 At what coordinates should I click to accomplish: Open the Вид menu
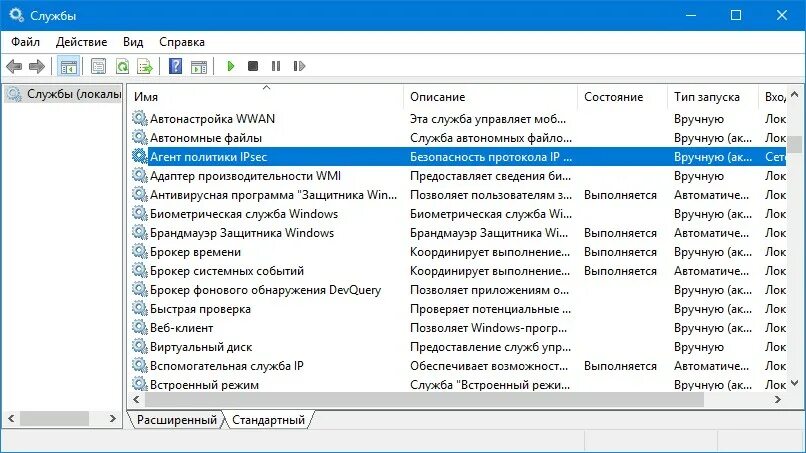point(133,42)
